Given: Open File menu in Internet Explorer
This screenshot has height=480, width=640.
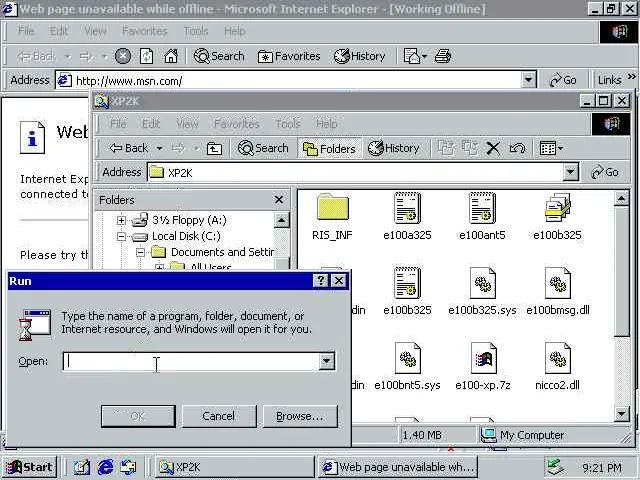Looking at the screenshot, I should pos(26,31).
